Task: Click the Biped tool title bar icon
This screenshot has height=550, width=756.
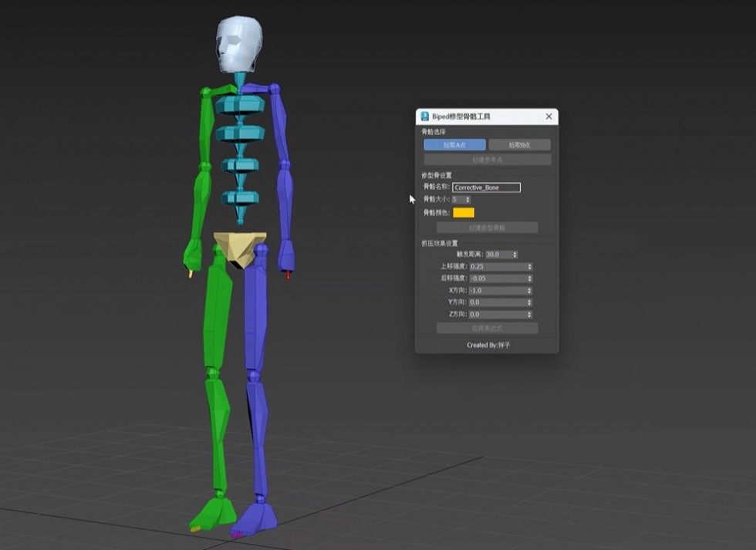Action: (x=424, y=116)
